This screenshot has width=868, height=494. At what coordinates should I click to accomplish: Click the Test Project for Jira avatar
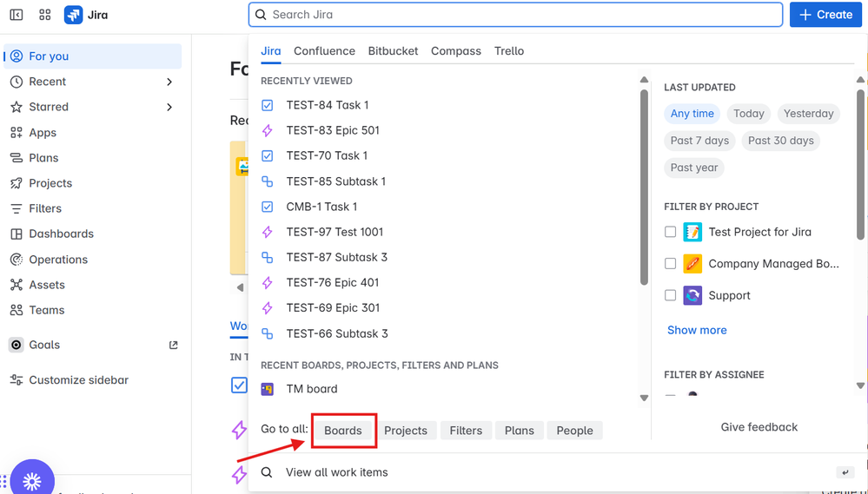coord(692,232)
